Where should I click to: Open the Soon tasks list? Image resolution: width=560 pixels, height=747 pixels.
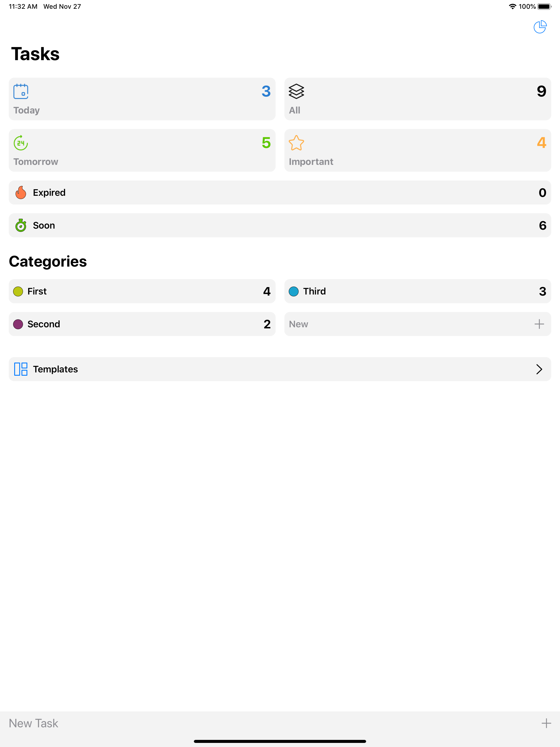click(280, 225)
